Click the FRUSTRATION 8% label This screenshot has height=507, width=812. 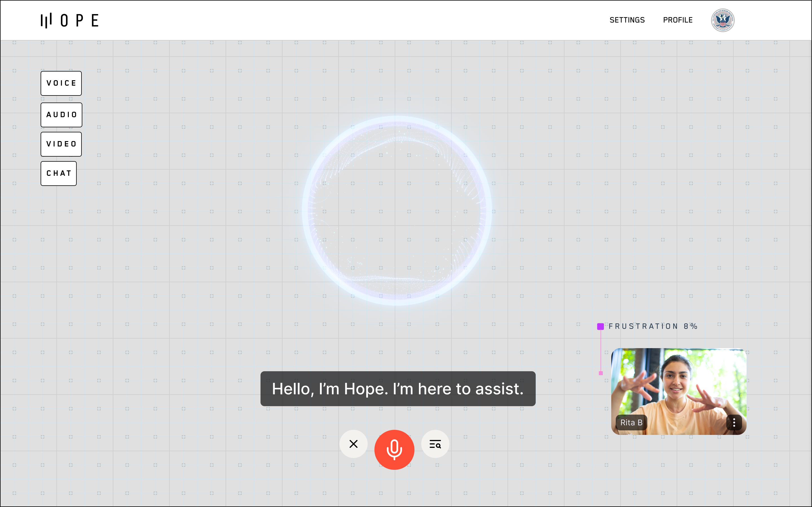(x=653, y=326)
